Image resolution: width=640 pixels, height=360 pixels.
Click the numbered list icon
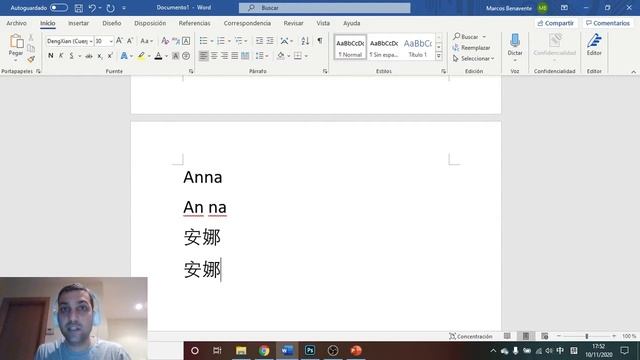(x=221, y=41)
